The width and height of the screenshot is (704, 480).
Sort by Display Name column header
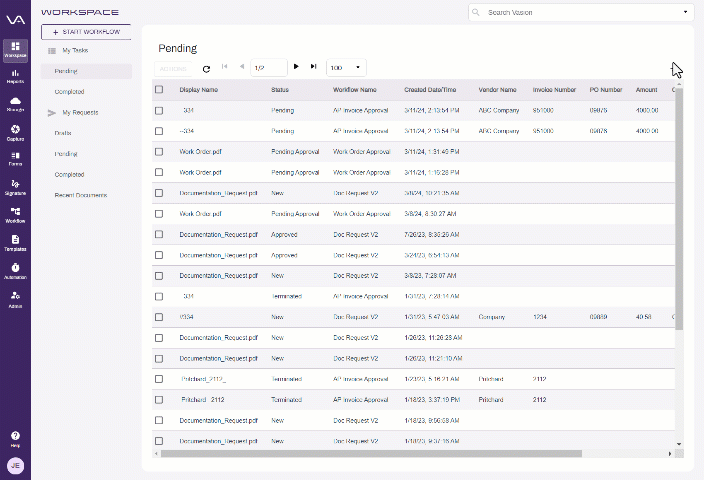click(x=198, y=90)
